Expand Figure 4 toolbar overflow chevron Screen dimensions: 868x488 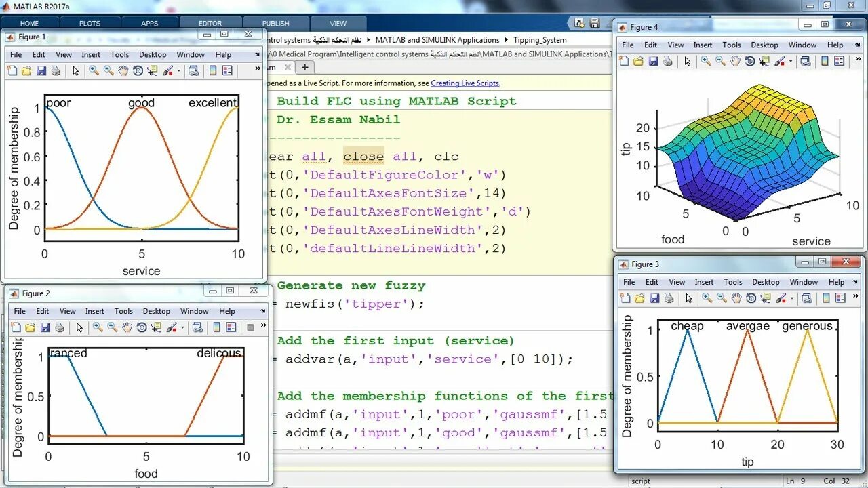pos(857,60)
